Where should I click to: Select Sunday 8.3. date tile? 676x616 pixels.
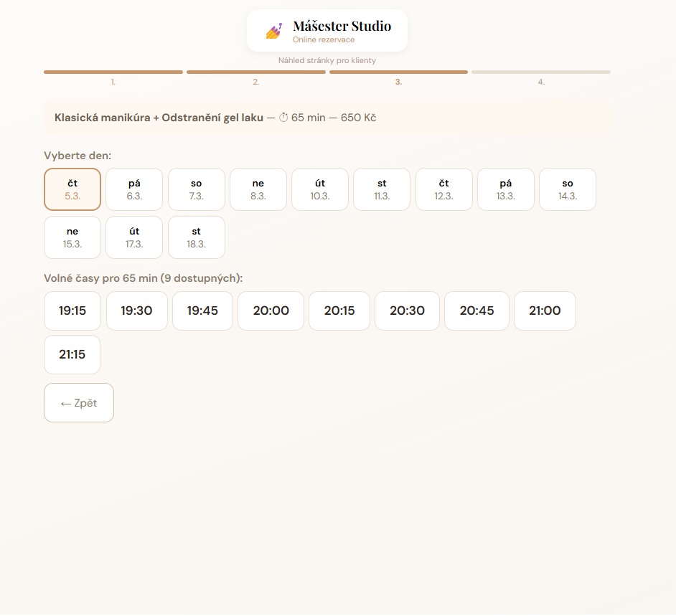pyautogui.click(x=258, y=189)
